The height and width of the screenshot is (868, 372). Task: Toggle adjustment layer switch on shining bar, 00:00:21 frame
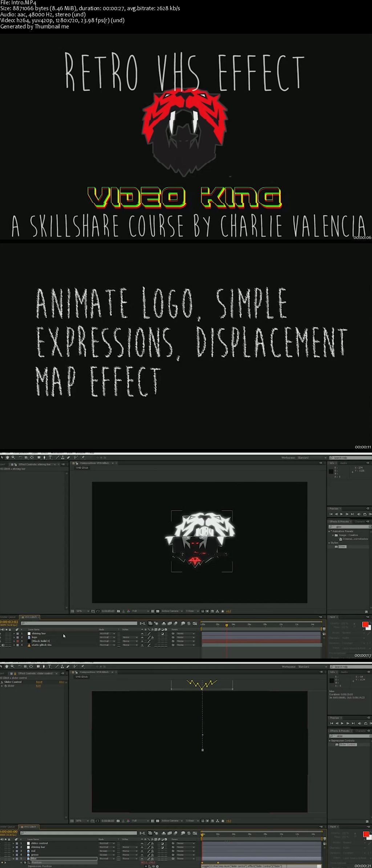pos(162,847)
